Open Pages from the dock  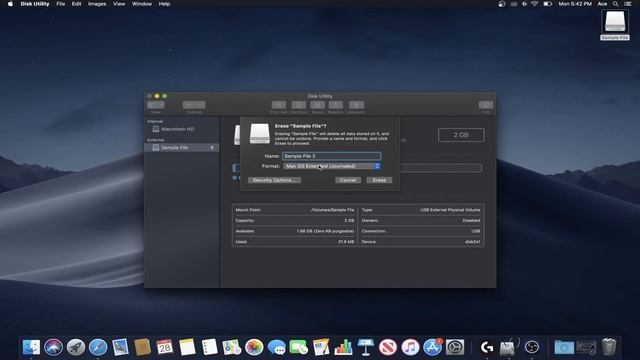click(x=321, y=347)
